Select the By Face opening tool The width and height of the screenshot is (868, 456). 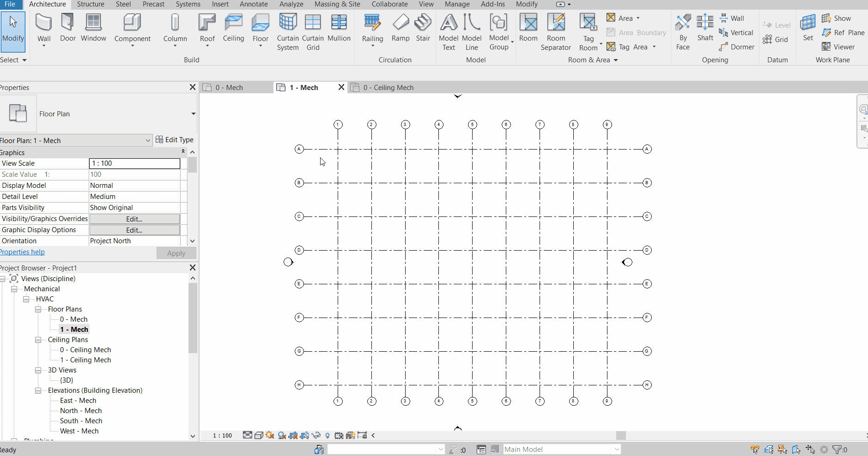[x=683, y=32]
